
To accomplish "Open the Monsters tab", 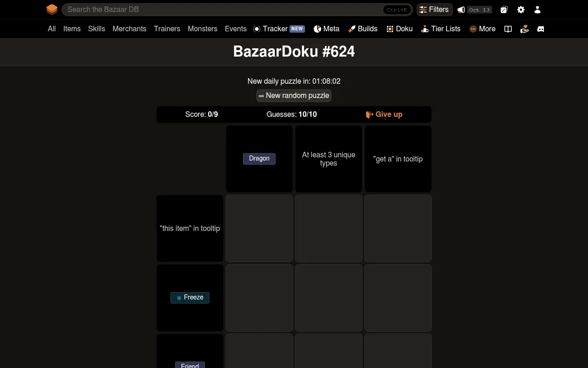I will pos(203,29).
